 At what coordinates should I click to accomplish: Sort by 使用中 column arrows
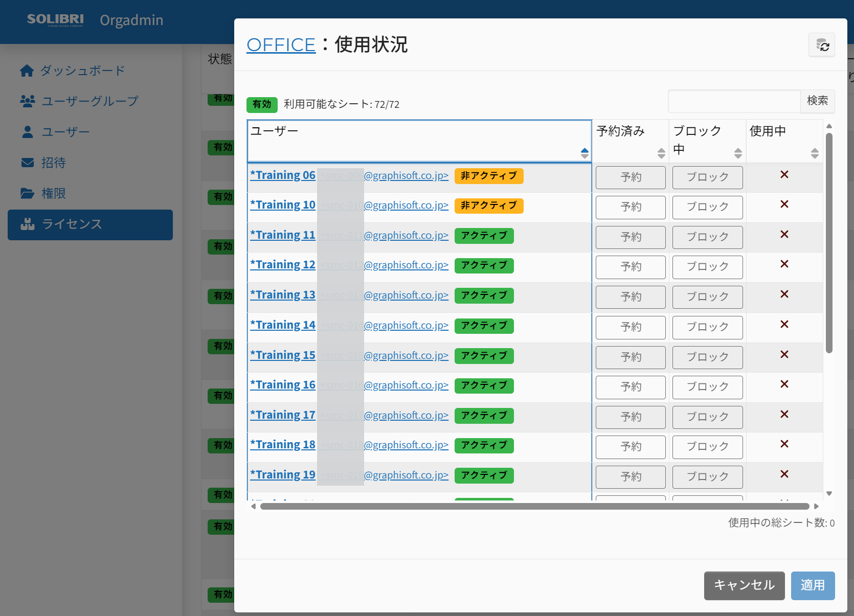(x=815, y=153)
